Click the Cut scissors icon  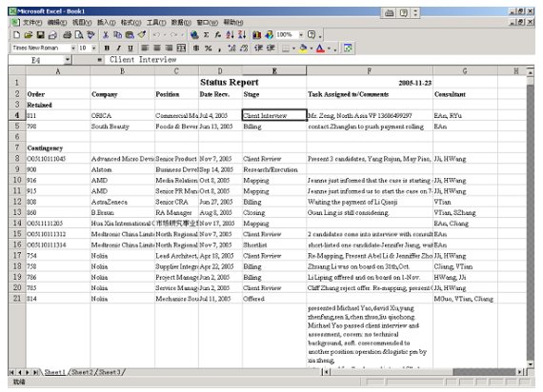(106, 35)
